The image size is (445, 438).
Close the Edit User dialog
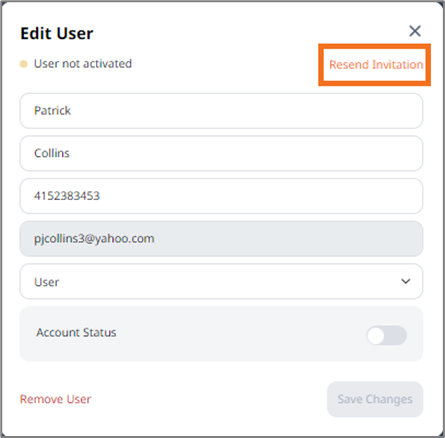click(x=415, y=31)
